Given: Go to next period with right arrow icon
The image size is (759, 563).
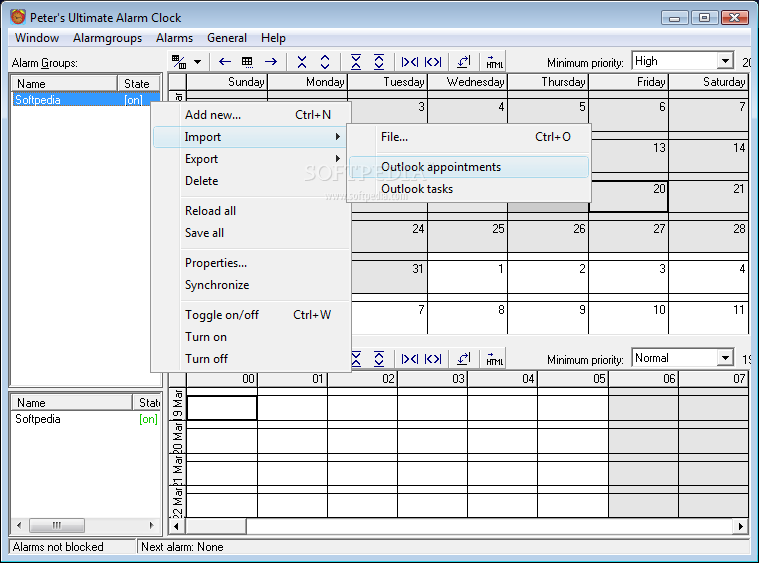Looking at the screenshot, I should (x=271, y=62).
